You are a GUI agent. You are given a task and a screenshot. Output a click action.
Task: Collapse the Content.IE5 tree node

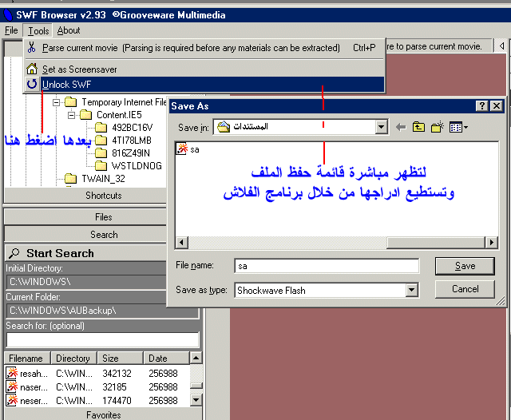pos(71,115)
